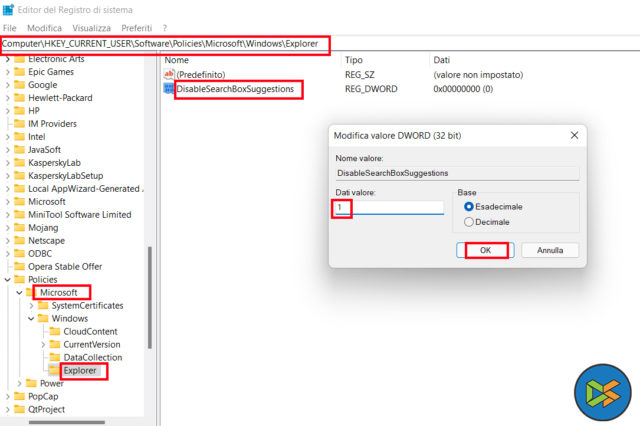This screenshot has width=640, height=426.
Task: Click the (valore non impostato) data cell
Action: tap(478, 75)
